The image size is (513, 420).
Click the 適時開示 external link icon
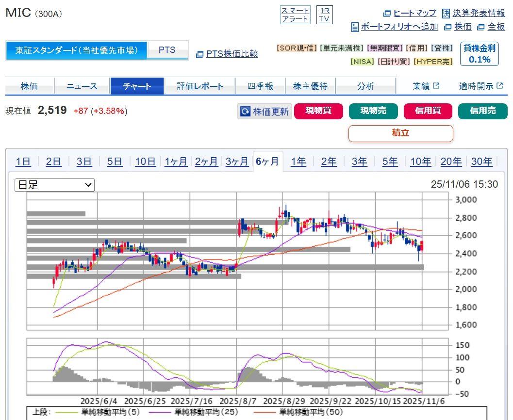[499, 86]
